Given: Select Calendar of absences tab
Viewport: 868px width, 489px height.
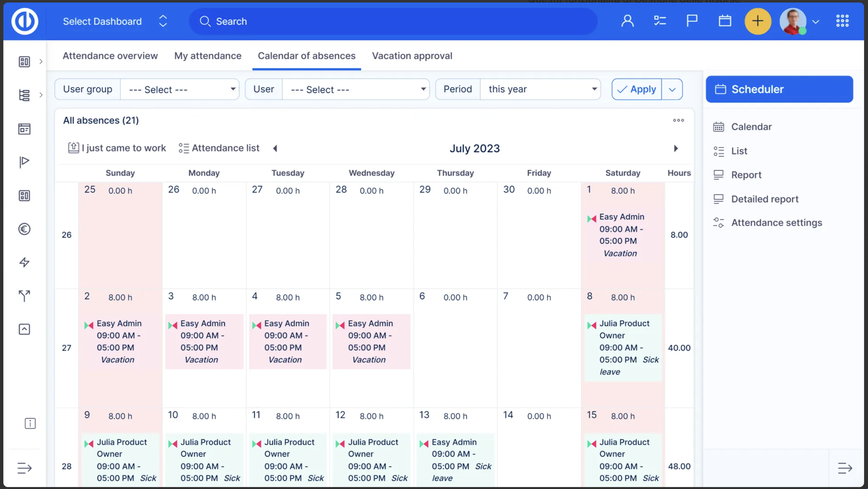Looking at the screenshot, I should (307, 56).
